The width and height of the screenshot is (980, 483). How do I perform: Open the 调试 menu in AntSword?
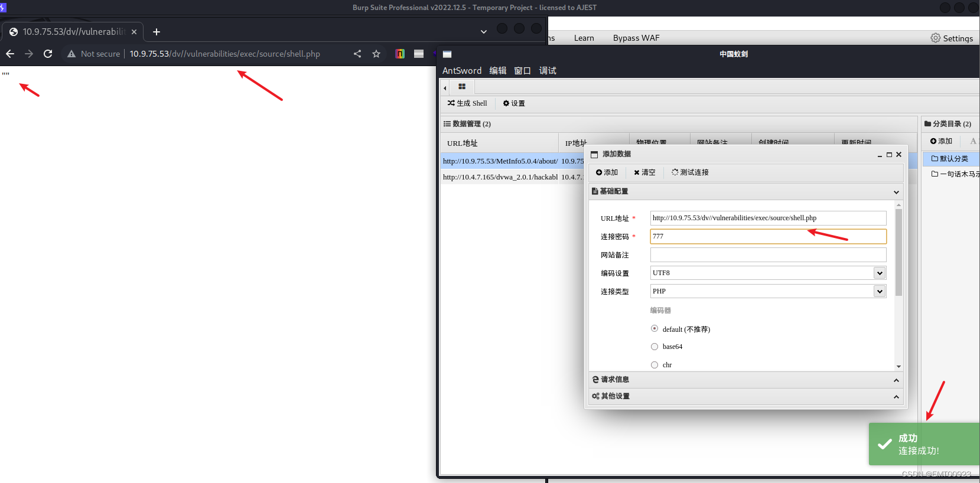click(548, 70)
